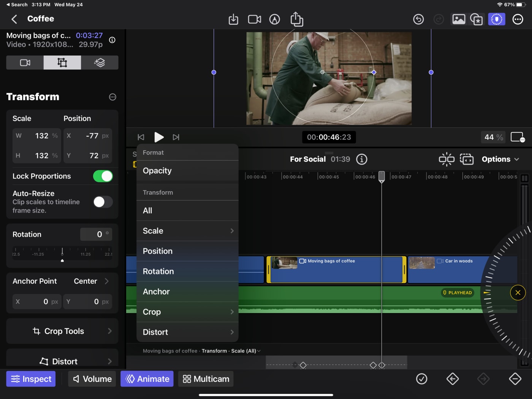This screenshot has width=532, height=399.
Task: Toggle the snapping icon
Action: click(x=446, y=159)
